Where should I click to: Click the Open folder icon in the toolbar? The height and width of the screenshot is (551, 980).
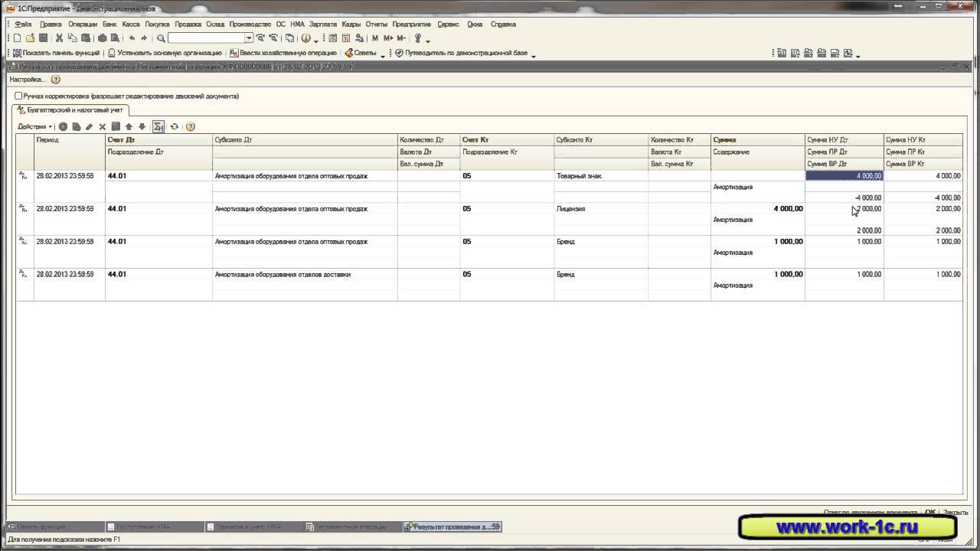30,38
